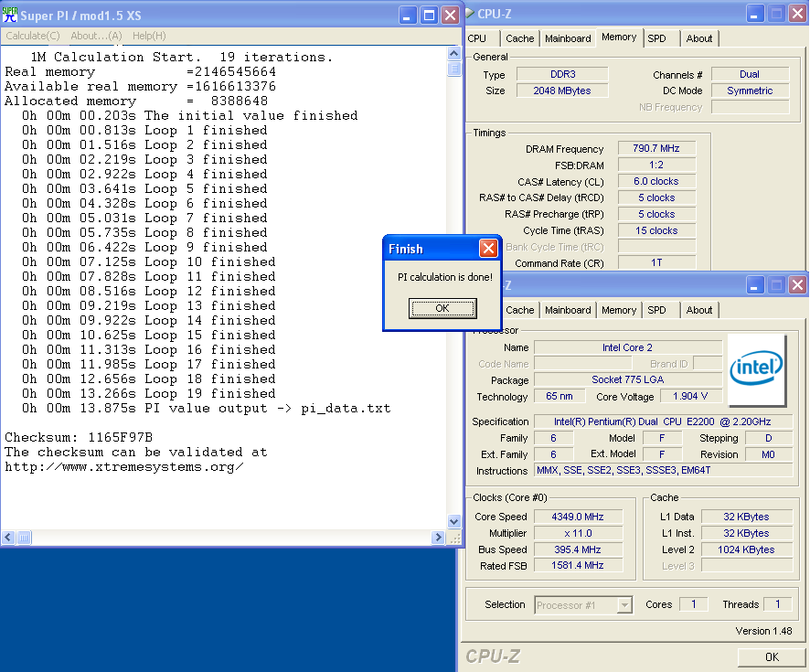Screen dimensions: 810x672
Task: Click the DRAM Frequency value 790.7 MHz
Action: point(656,148)
